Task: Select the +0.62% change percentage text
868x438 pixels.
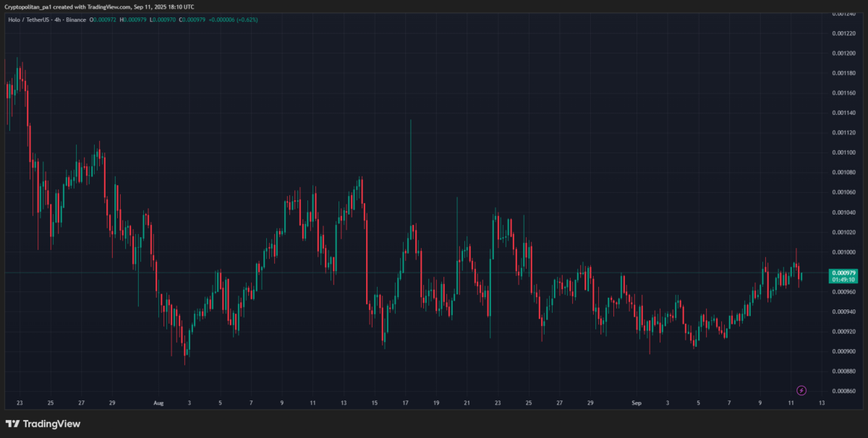Action: coord(246,20)
